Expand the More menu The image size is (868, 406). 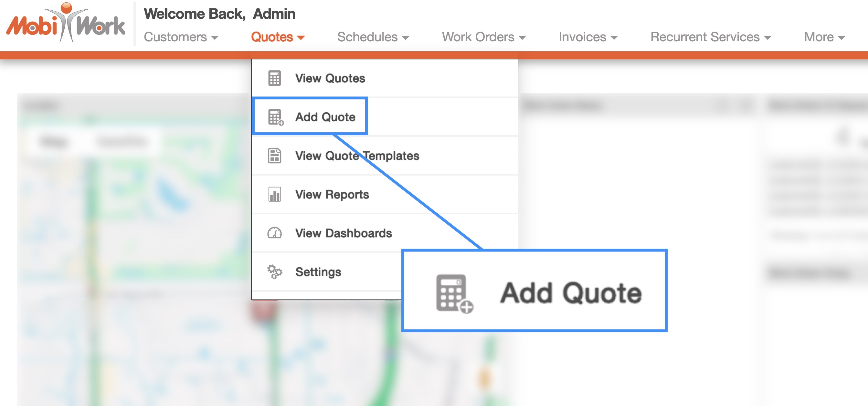(824, 37)
